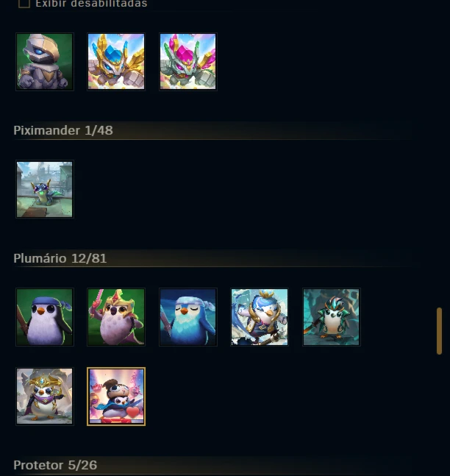Click the highlighted heart penguin Little Legend
This screenshot has width=450, height=476.
[x=116, y=397]
